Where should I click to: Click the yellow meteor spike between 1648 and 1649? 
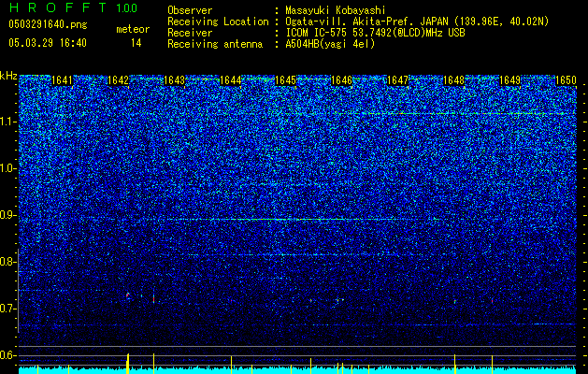492,365
